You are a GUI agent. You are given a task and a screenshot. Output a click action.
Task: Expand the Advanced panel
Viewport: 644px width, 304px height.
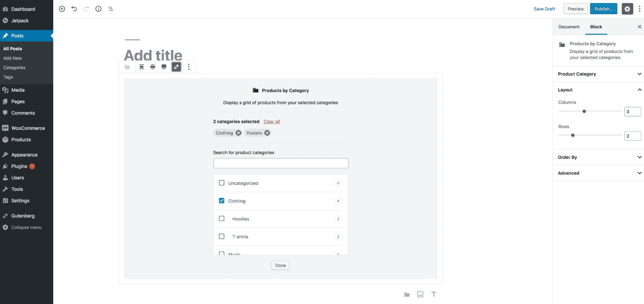click(x=598, y=173)
